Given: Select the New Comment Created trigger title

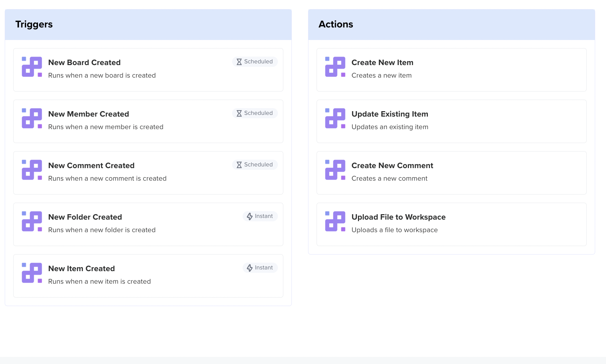Looking at the screenshot, I should click(x=91, y=166).
